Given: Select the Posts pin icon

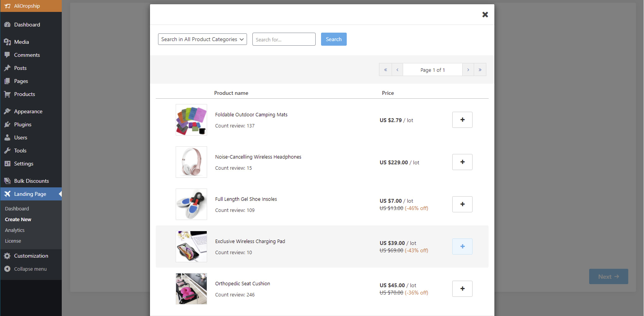Looking at the screenshot, I should click(x=8, y=68).
